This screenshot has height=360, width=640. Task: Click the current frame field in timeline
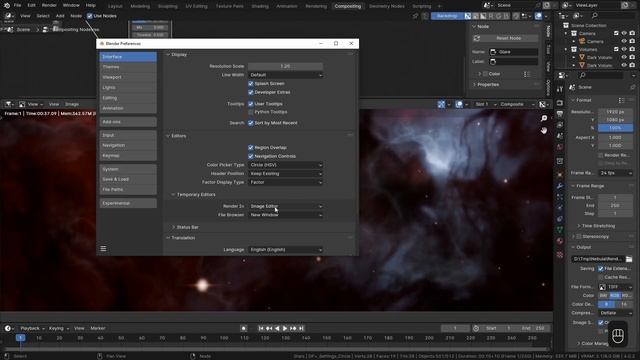tap(455, 328)
